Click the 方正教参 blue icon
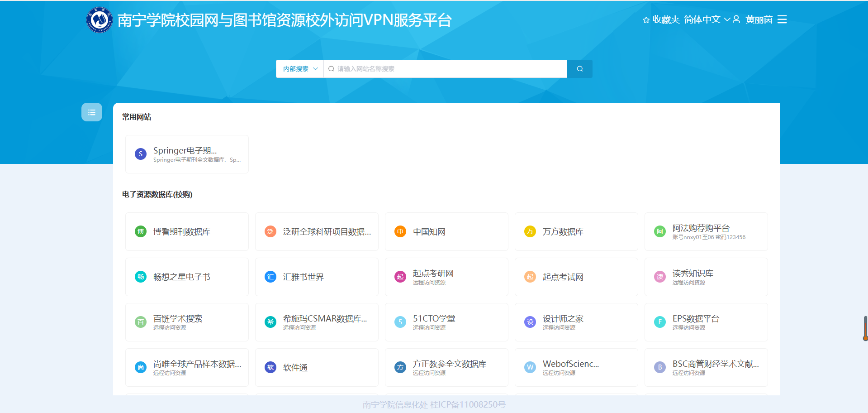 coord(400,367)
